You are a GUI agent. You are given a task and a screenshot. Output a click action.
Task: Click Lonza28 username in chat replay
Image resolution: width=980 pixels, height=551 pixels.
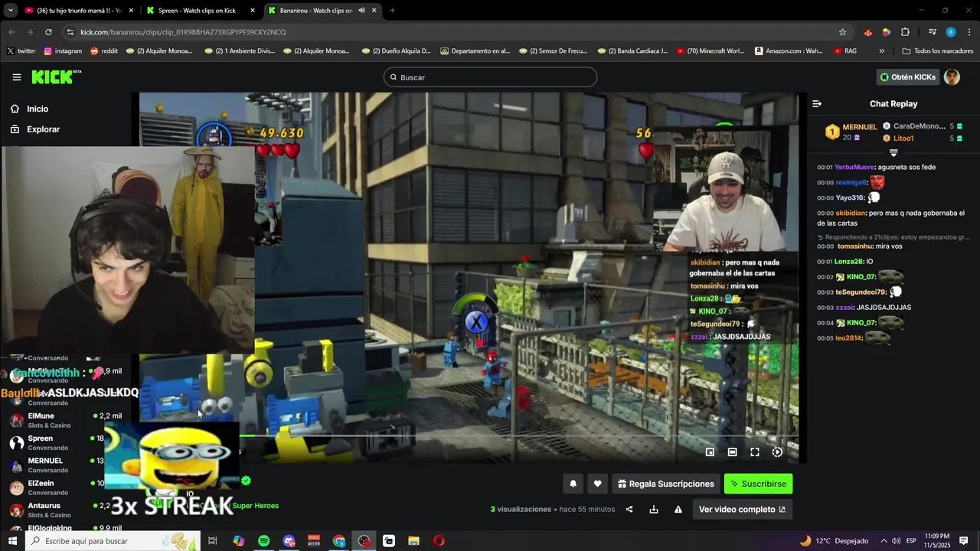pos(849,262)
